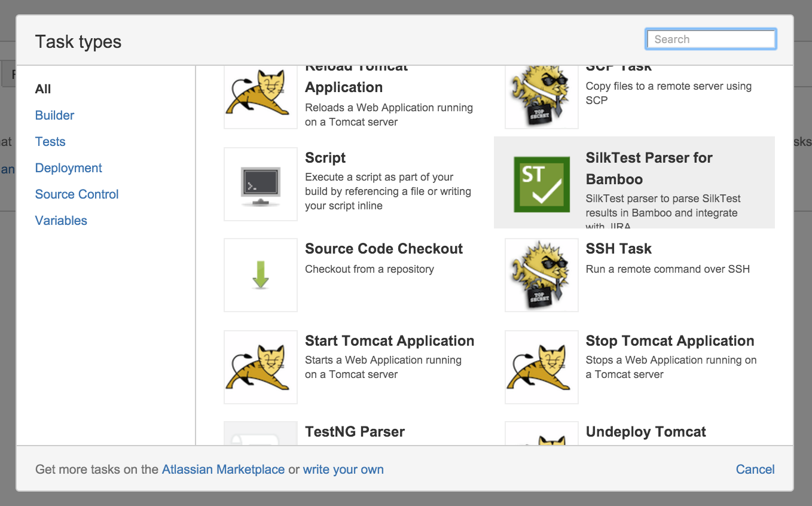The width and height of the screenshot is (812, 506).
Task: Click the Reload Tomcat Application cat icon
Action: click(261, 96)
